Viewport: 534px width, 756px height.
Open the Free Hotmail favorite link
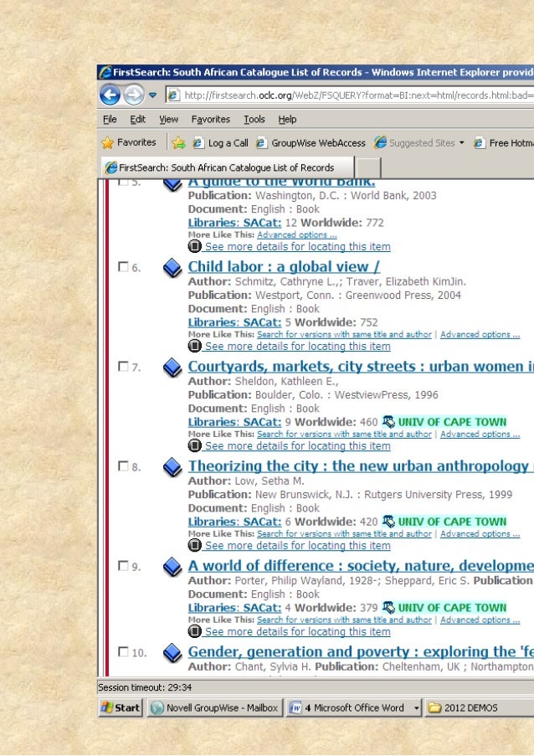tap(504, 142)
